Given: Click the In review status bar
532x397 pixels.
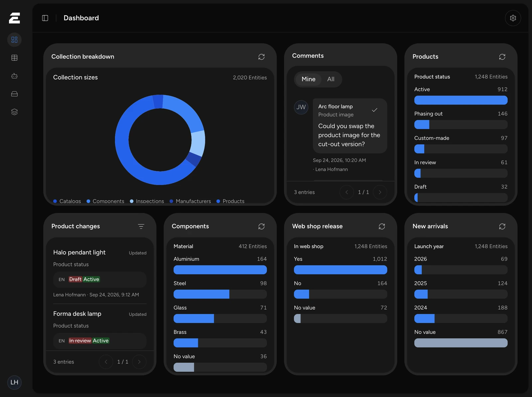Looking at the screenshot, I should (x=461, y=173).
